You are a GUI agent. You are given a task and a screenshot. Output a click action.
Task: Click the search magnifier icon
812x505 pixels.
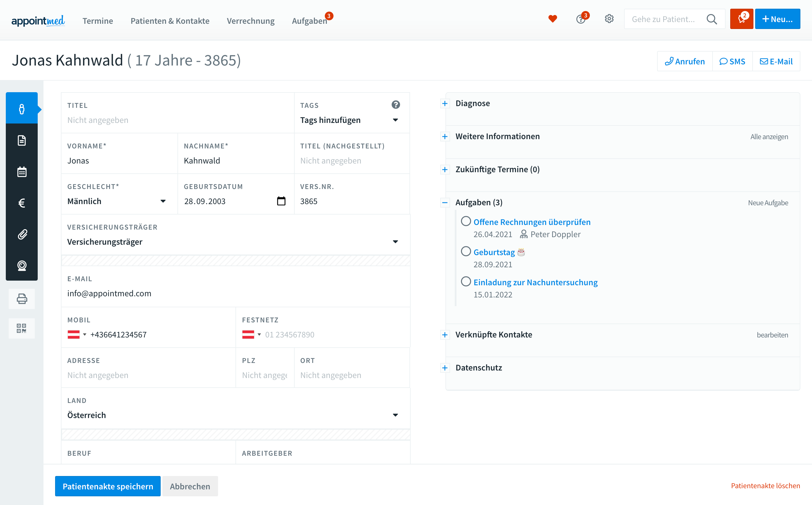(712, 19)
